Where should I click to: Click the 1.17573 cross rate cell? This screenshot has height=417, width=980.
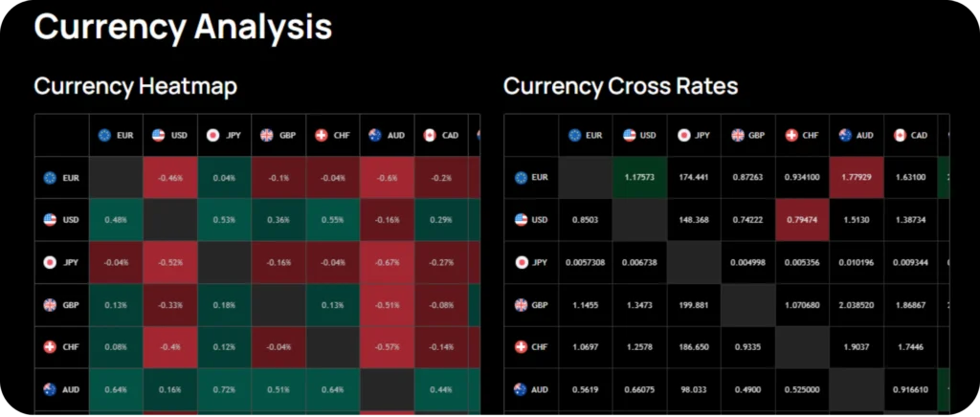point(638,178)
